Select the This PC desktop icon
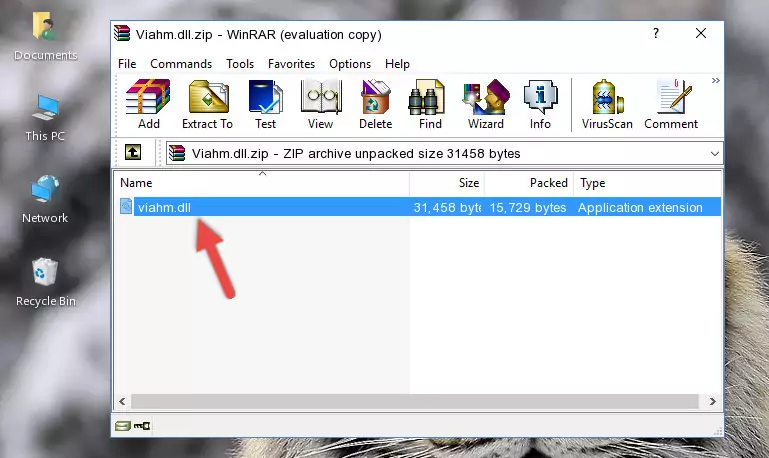 click(x=45, y=118)
